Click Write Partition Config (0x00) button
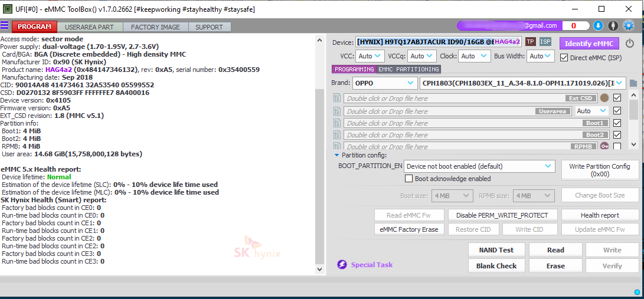 [x=599, y=170]
